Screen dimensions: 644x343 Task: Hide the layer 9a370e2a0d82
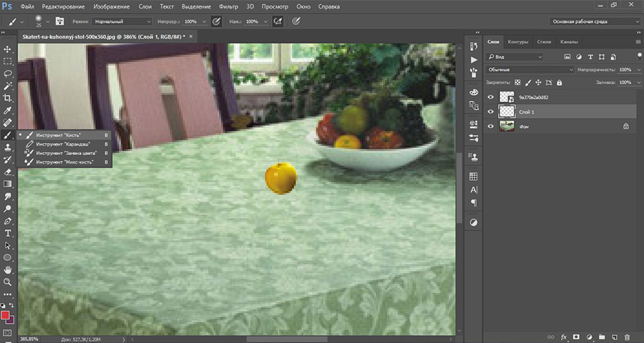coord(491,97)
